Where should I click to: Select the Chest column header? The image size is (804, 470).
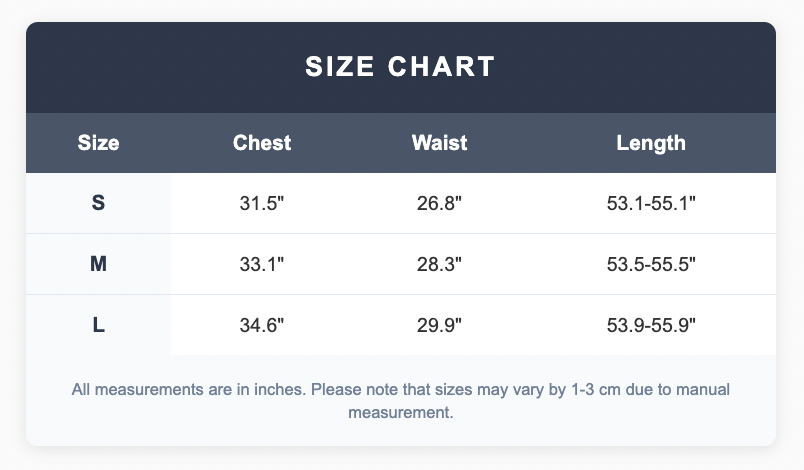click(x=262, y=143)
